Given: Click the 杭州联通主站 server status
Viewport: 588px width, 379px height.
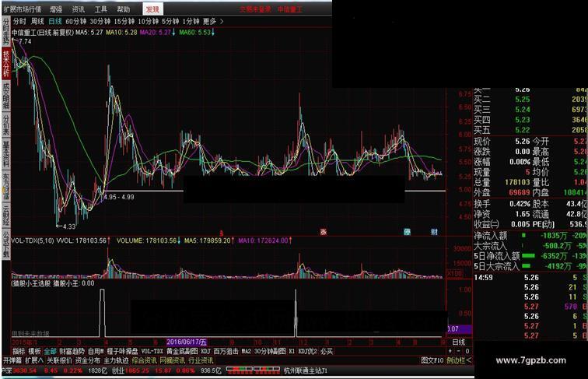Looking at the screenshot, I should pos(306,370).
